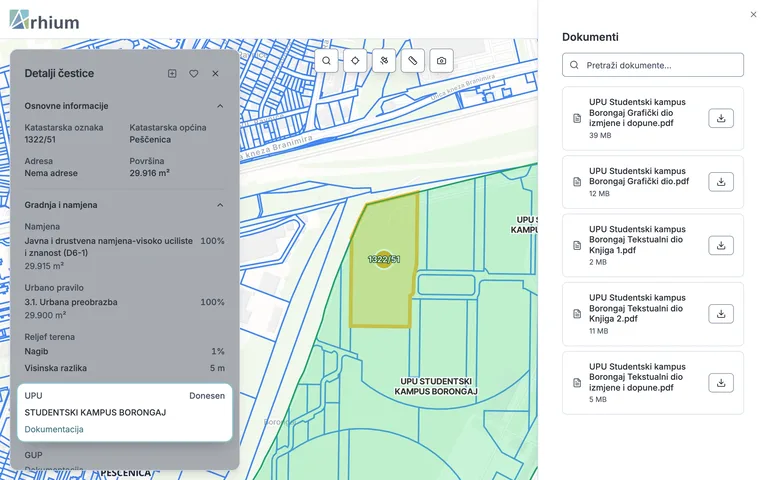Click the Nema adrese value
The width and height of the screenshot is (768, 480).
(x=51, y=173)
